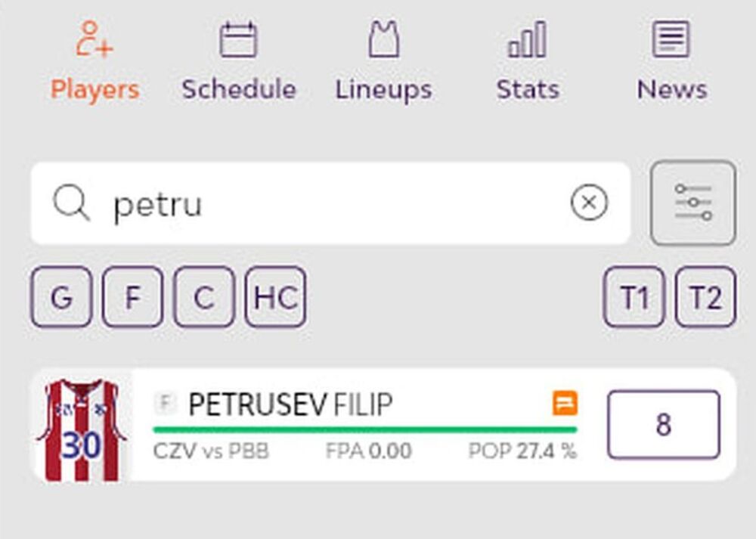Toggle the HC head coach filter

(x=275, y=297)
